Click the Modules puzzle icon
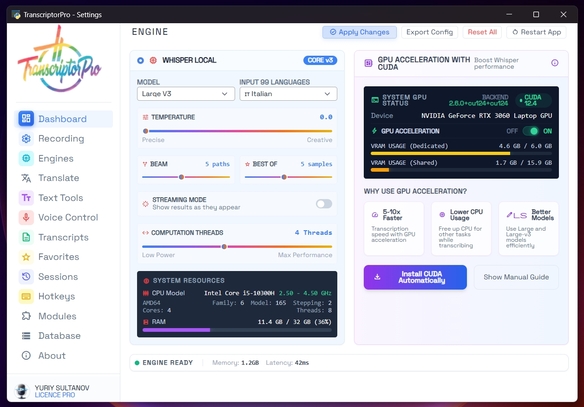Viewport: 584px width, 407px height. pos(26,316)
